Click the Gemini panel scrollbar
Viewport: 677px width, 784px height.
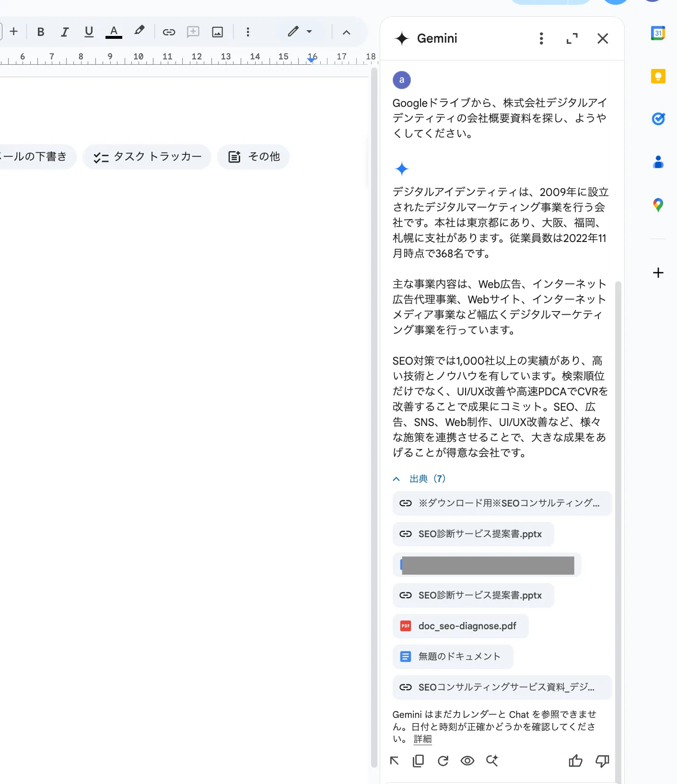[618, 532]
